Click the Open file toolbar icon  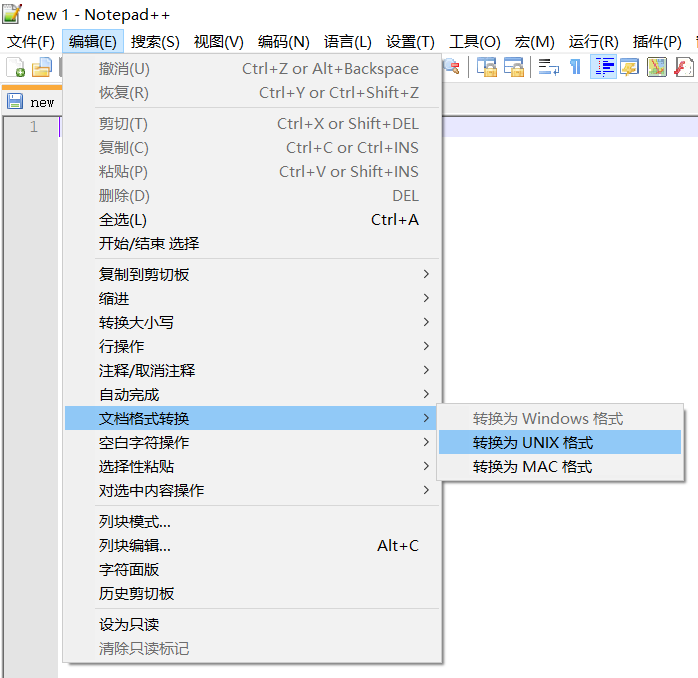(x=42, y=68)
